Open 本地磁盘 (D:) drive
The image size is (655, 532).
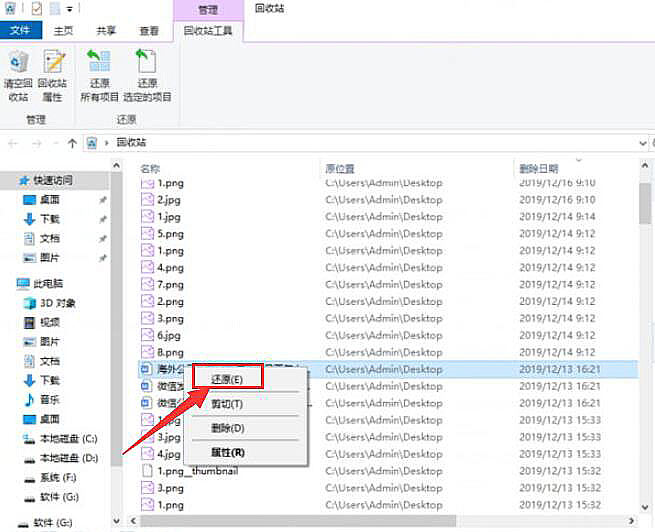point(69,458)
